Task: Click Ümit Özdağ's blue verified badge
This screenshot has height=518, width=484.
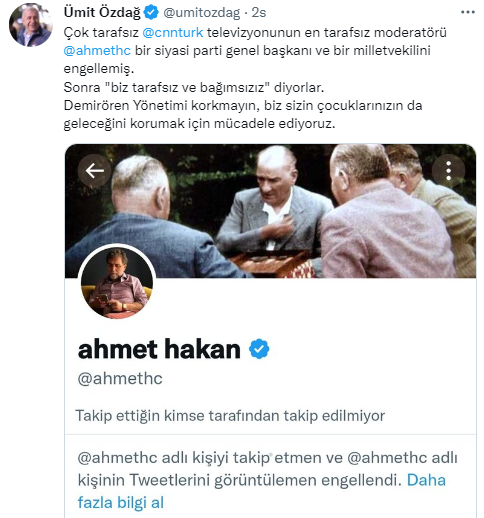Action: point(151,12)
